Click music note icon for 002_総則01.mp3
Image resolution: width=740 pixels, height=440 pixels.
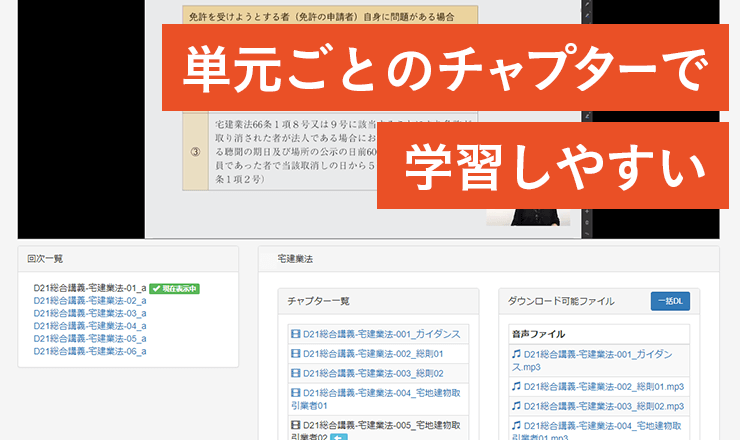(x=516, y=386)
